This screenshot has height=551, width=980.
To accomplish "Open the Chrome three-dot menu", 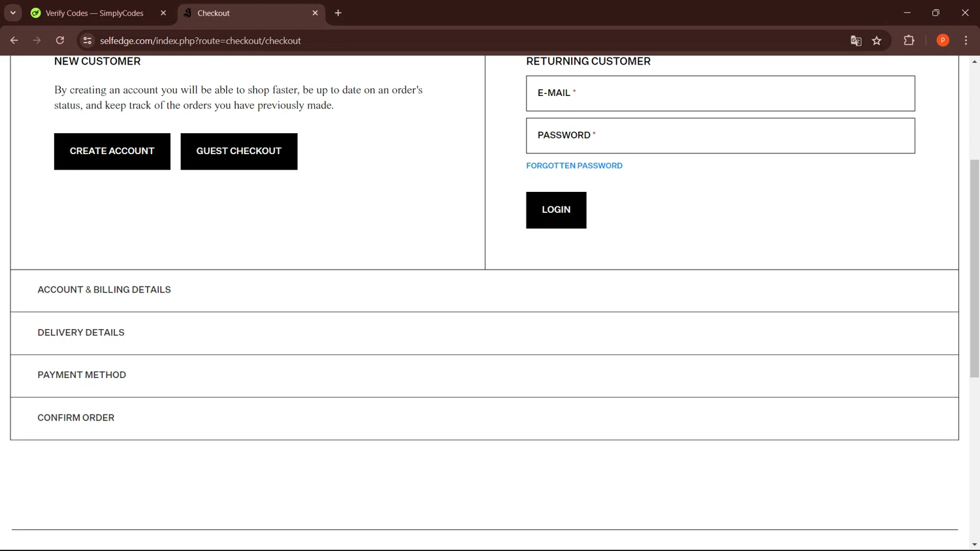I will click(x=966, y=40).
